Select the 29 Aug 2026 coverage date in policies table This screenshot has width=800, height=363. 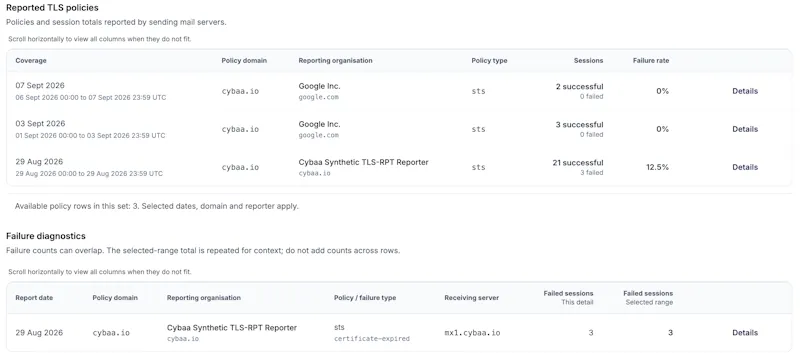coord(39,162)
